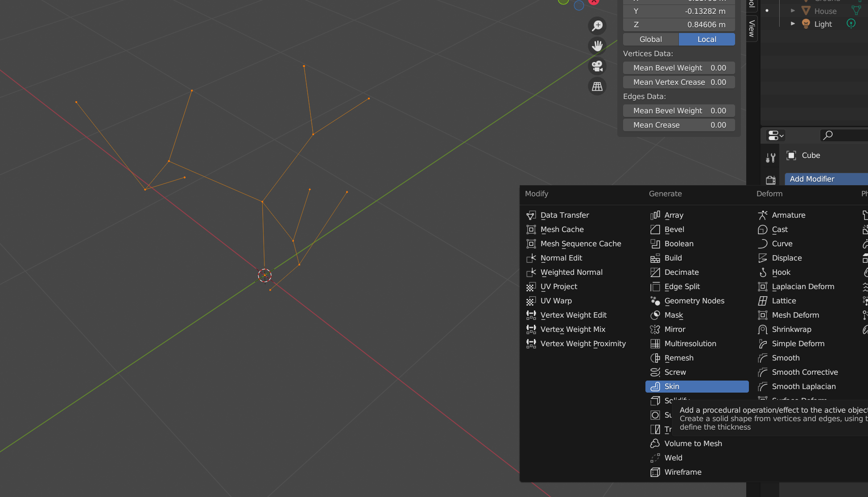Choose the Mirror modifier from menu

pyautogui.click(x=674, y=329)
